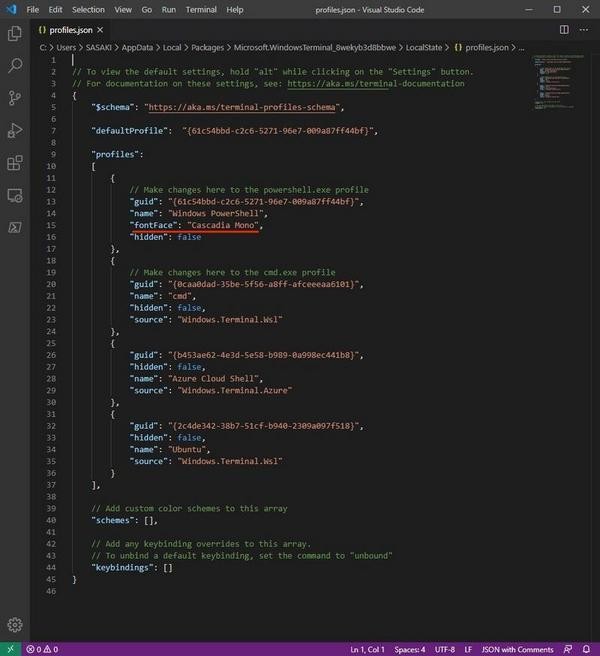Click "Windows.Terminal.Azure" source value
Screen dimensions: 600x656
(235, 391)
